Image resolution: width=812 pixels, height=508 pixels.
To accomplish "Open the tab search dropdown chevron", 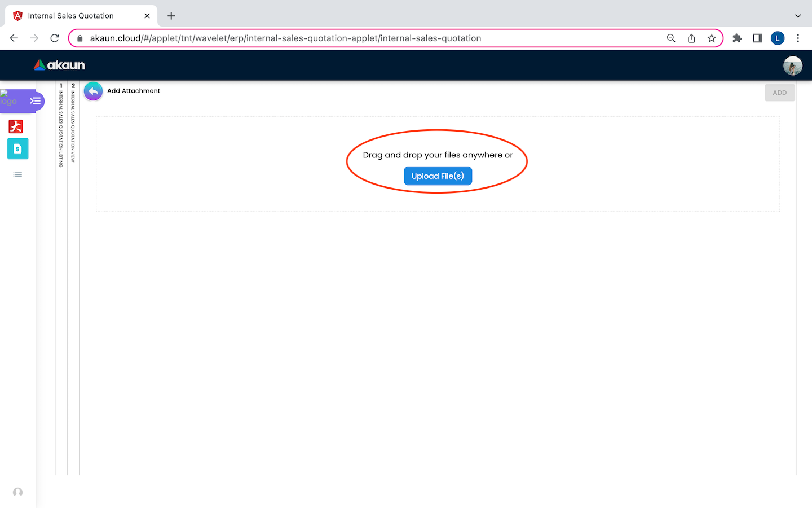I will pyautogui.click(x=798, y=16).
